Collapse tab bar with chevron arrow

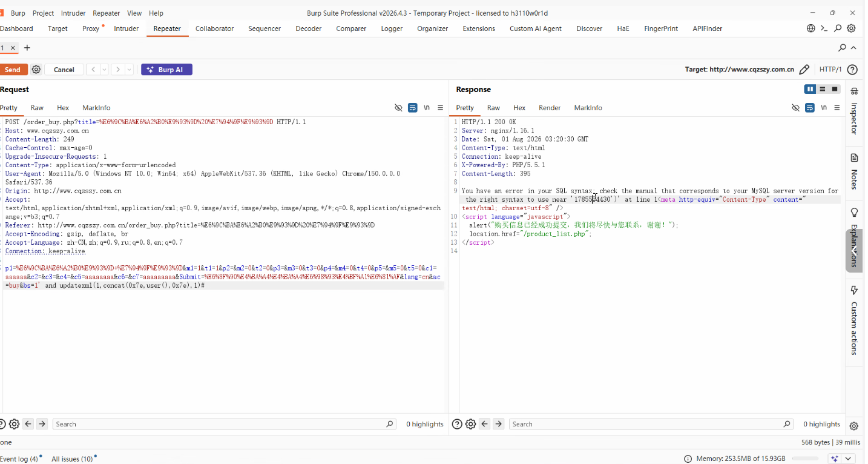point(853,47)
